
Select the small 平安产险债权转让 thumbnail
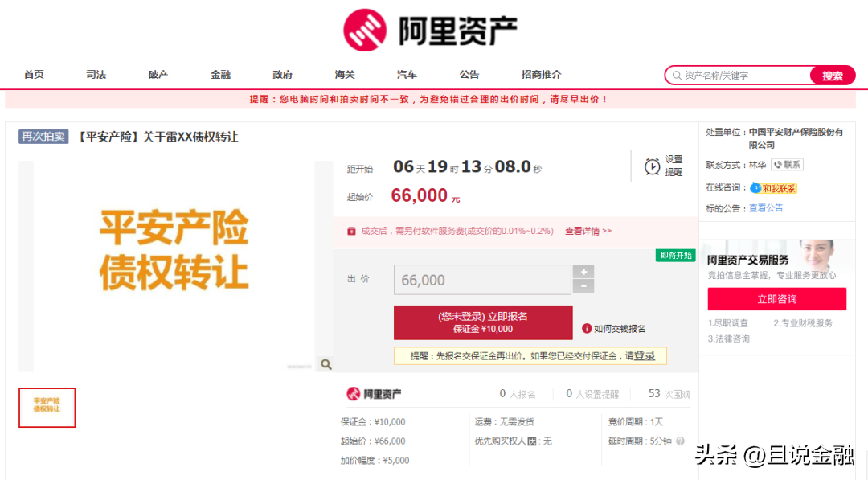point(47,408)
